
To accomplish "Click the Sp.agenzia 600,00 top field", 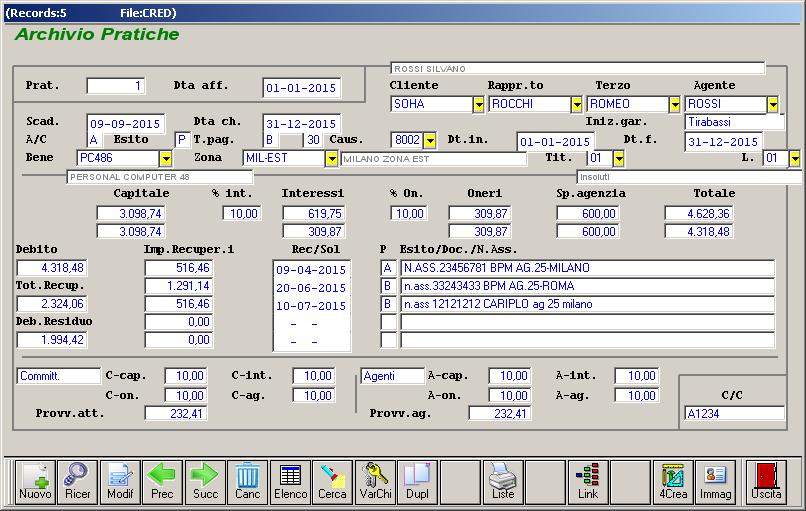I will (x=588, y=213).
